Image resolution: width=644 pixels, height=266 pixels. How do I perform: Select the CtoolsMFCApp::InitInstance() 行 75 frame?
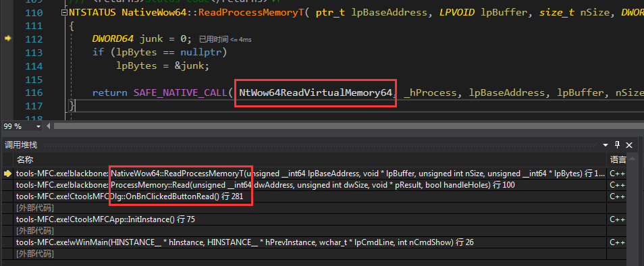pos(310,219)
